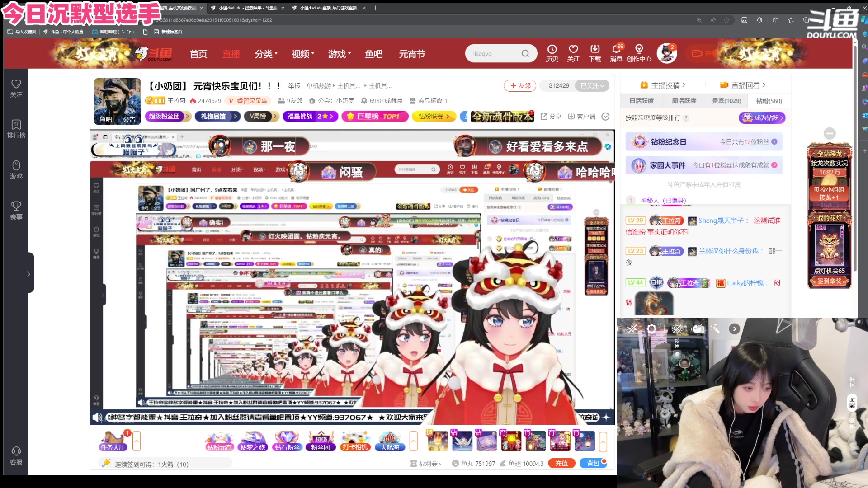Mute the stream with the speaker icon
Image resolution: width=868 pixels, height=488 pixels.
tap(96, 417)
